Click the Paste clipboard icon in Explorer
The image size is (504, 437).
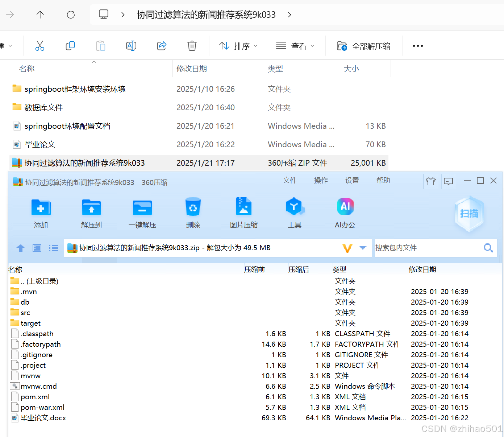[101, 46]
